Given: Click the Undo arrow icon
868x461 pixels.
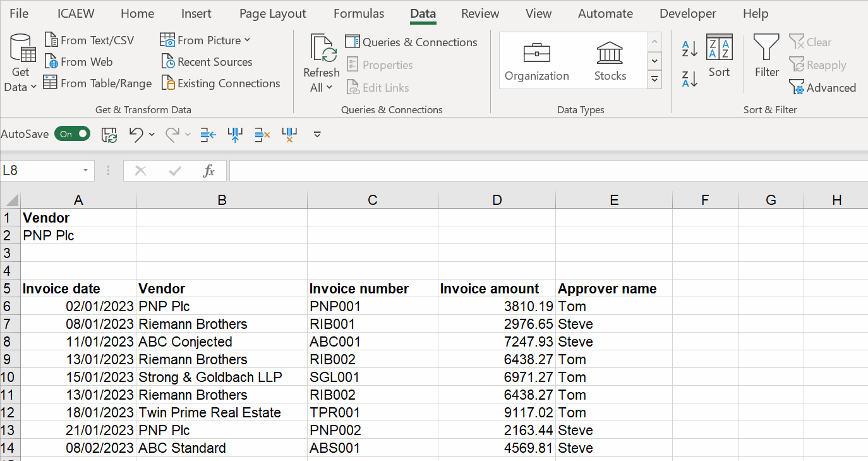Looking at the screenshot, I should coord(135,134).
